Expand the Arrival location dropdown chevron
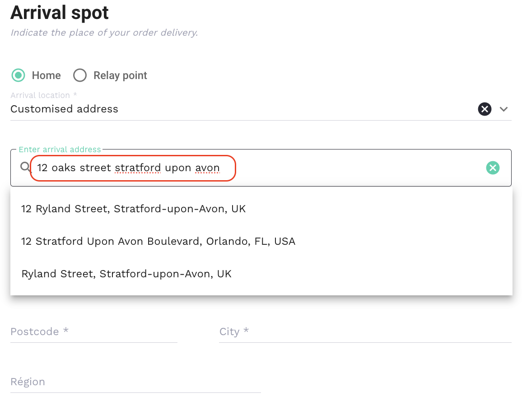Screen dimensions: 522x420 [504, 109]
